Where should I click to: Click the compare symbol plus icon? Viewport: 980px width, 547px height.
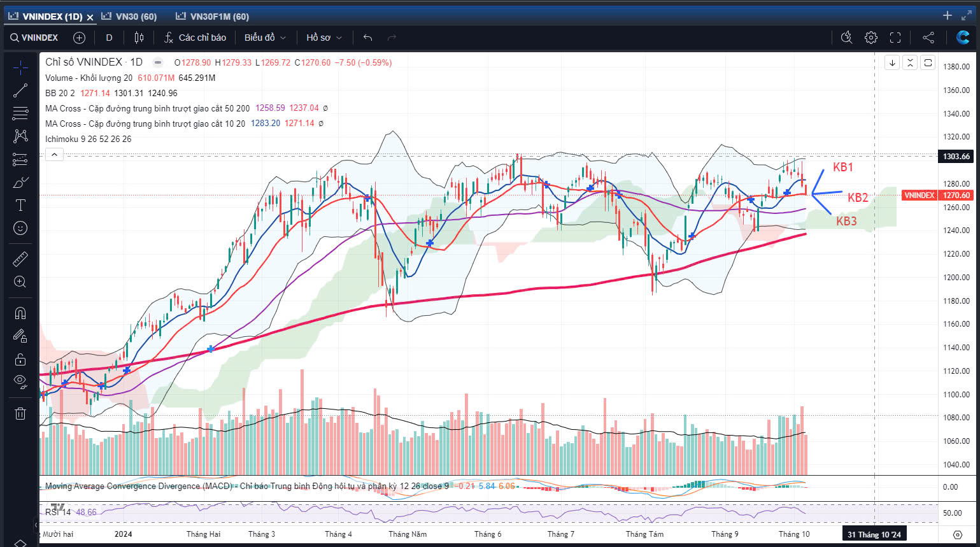(x=79, y=38)
